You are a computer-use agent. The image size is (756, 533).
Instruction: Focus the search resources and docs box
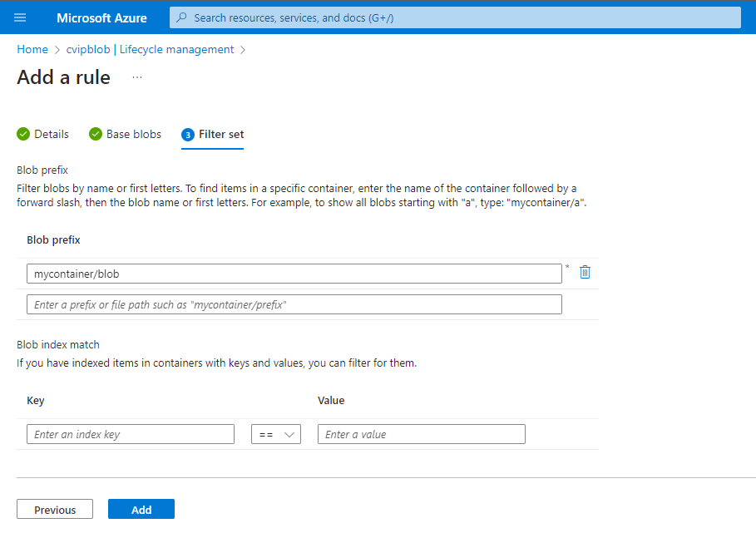click(457, 17)
